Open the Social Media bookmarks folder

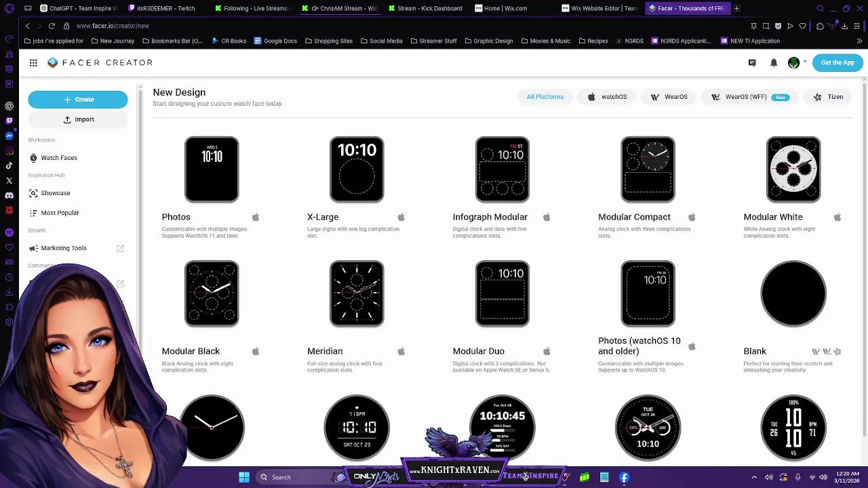coord(382,41)
